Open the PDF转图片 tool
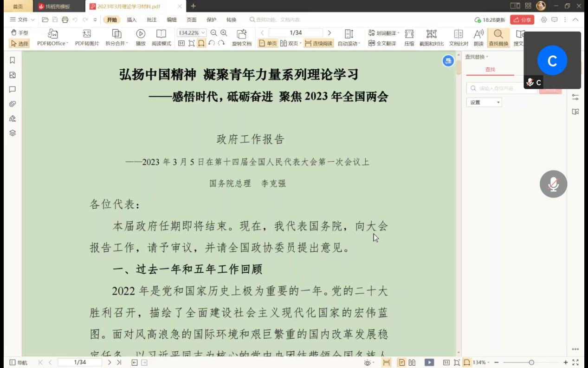588x368 pixels. coord(87,34)
